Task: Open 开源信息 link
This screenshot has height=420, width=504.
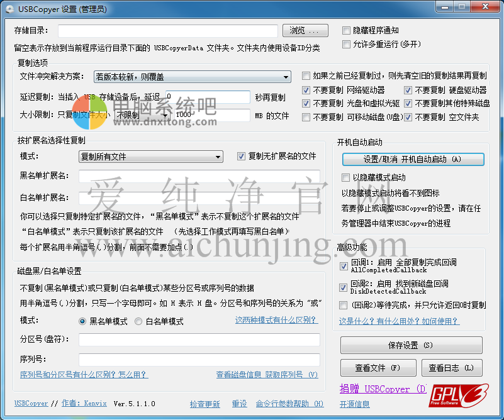Action: point(354,404)
